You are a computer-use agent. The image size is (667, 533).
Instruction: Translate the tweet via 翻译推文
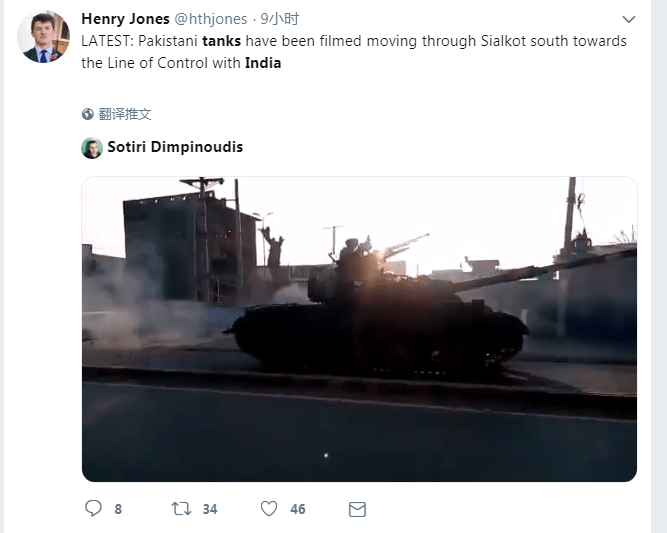pos(125,114)
